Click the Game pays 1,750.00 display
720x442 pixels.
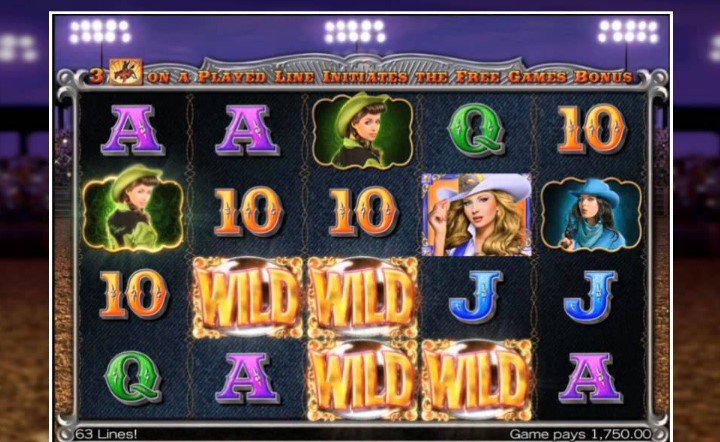580,434
